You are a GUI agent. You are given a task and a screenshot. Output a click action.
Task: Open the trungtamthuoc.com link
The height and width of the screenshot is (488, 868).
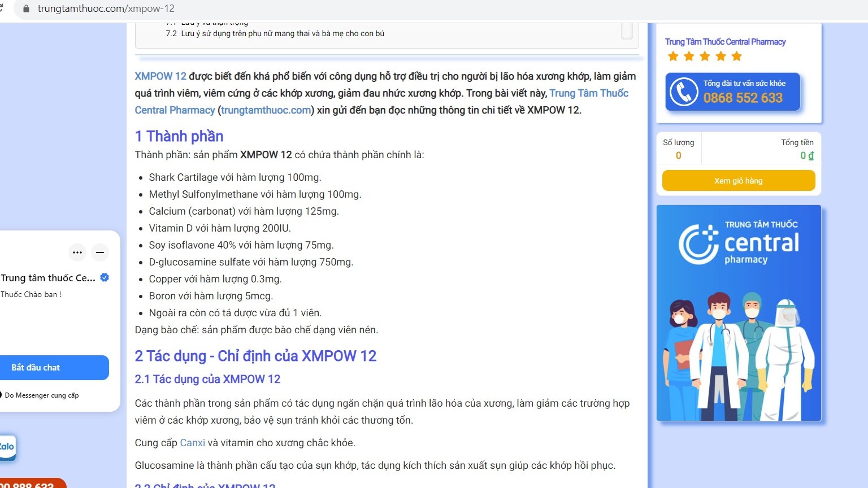point(266,110)
